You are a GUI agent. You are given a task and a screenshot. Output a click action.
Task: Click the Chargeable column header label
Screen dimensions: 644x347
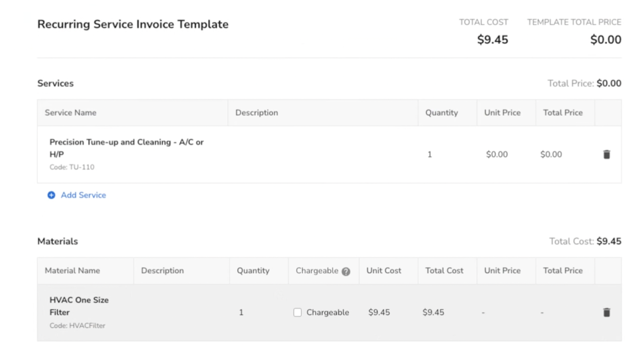(317, 271)
